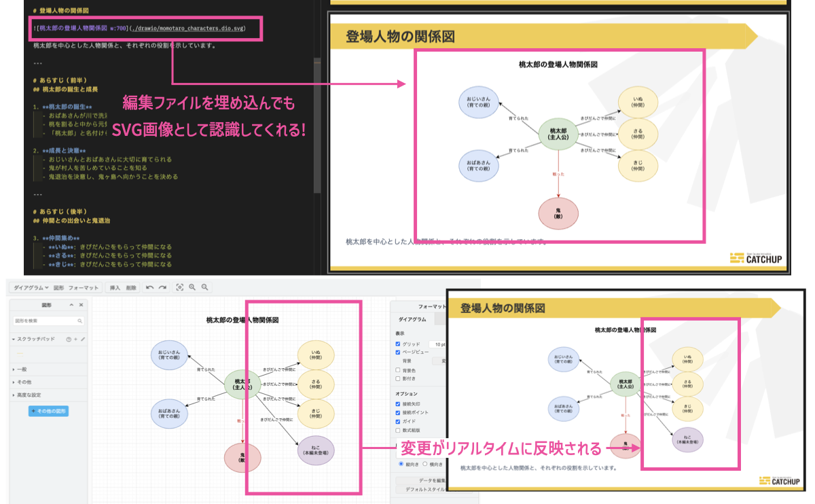Click the その他の図形 button
Screen dimensions: 815x504
coord(48,411)
